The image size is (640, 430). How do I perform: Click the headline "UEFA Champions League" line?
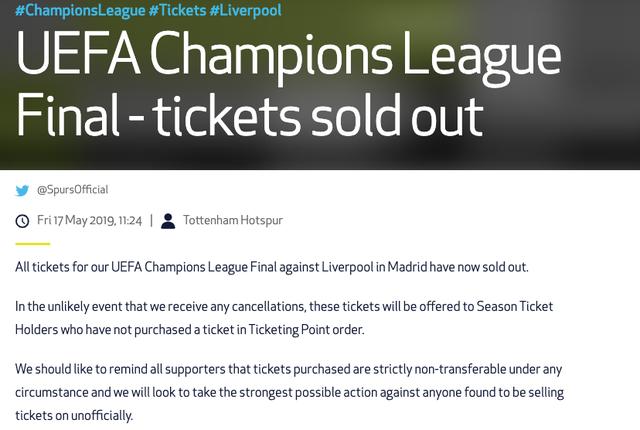pyautogui.click(x=288, y=57)
